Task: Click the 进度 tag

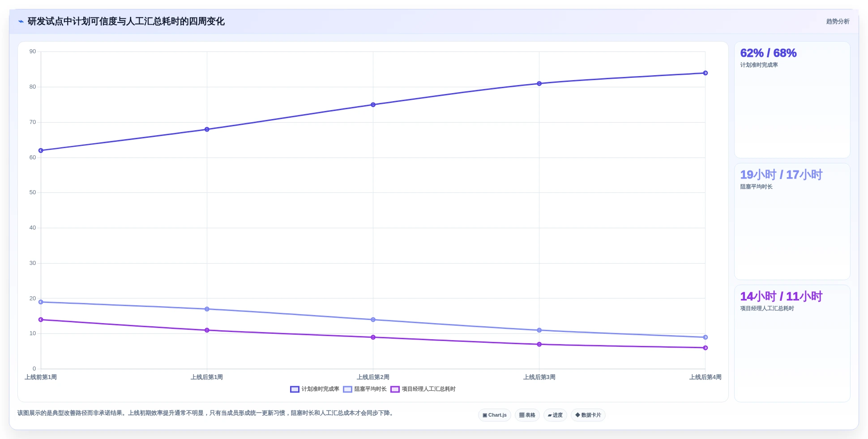Action: pyautogui.click(x=555, y=415)
